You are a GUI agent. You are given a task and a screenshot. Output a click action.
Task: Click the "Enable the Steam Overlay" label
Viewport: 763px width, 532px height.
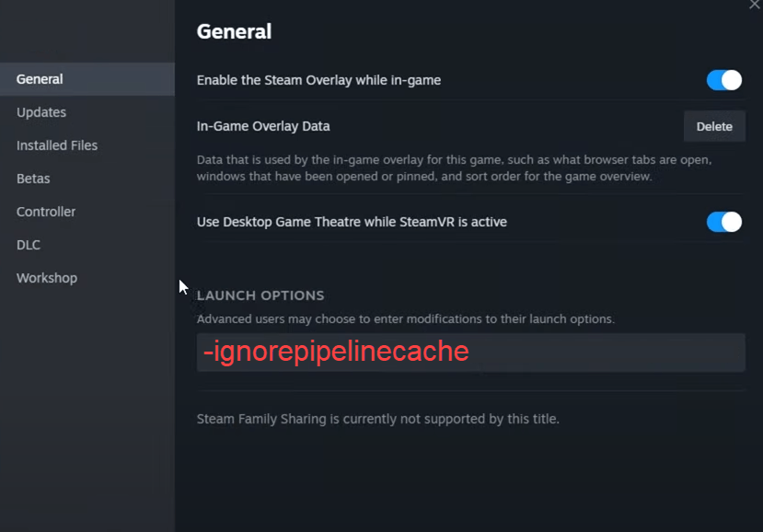tap(318, 80)
